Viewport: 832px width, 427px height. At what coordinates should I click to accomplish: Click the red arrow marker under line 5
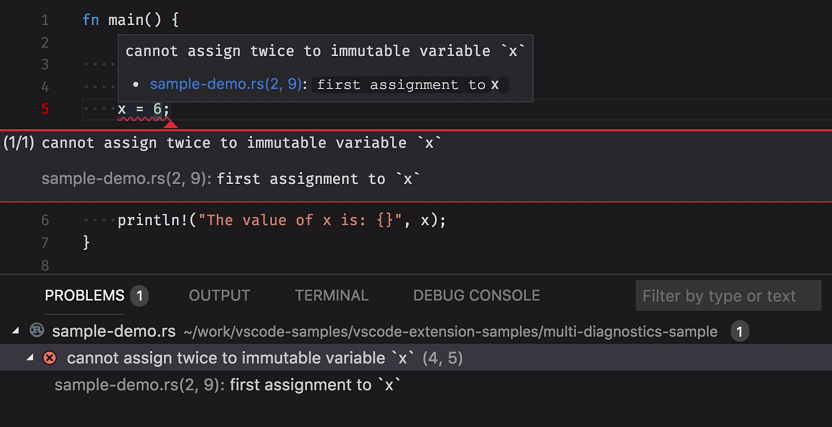(x=170, y=124)
